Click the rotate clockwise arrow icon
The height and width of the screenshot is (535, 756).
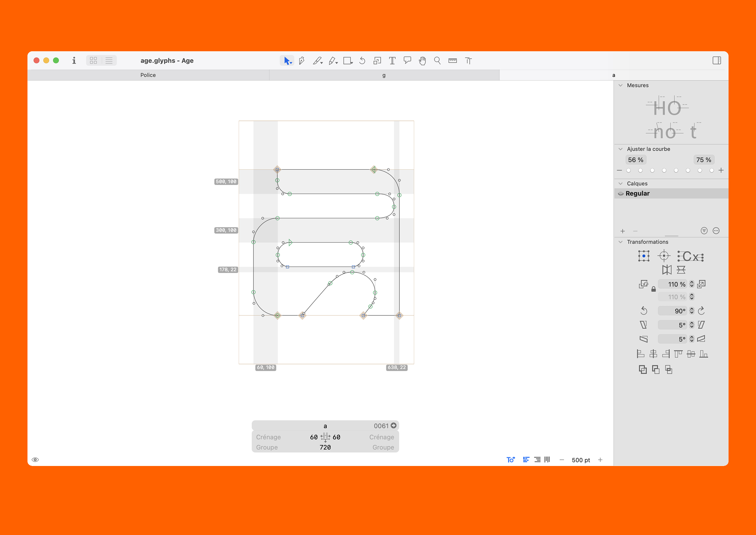tap(701, 311)
